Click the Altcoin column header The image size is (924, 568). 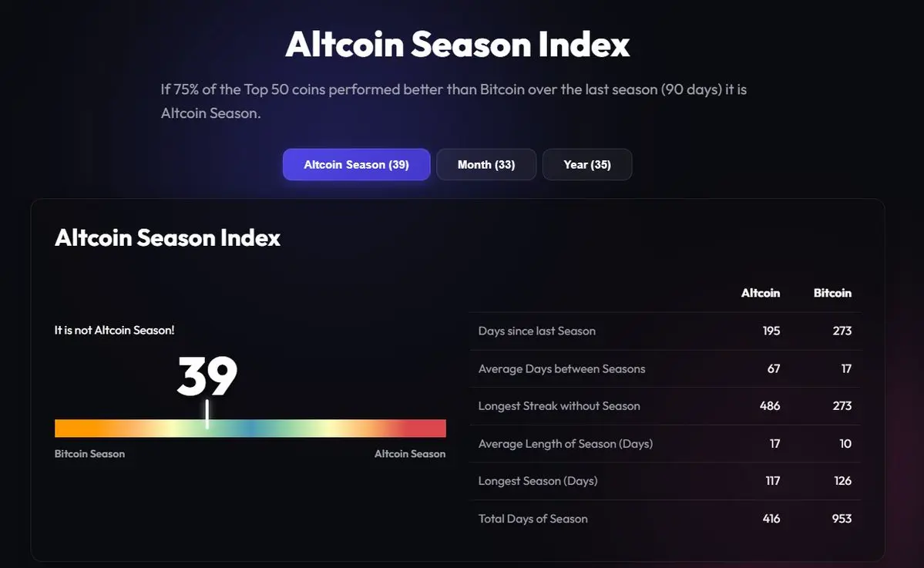[x=760, y=293]
